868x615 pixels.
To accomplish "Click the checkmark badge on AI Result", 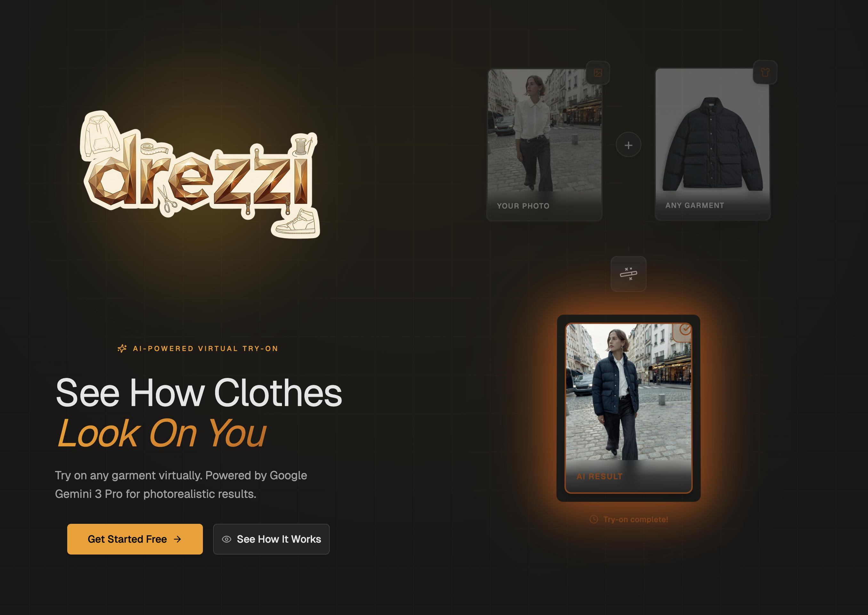I will click(x=684, y=330).
